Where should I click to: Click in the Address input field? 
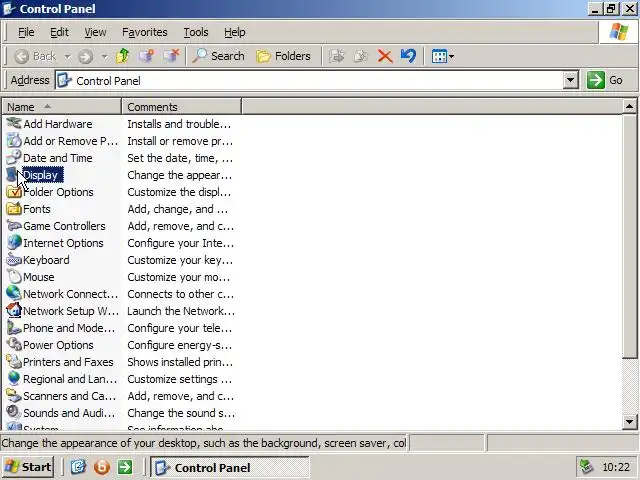pos(309,80)
